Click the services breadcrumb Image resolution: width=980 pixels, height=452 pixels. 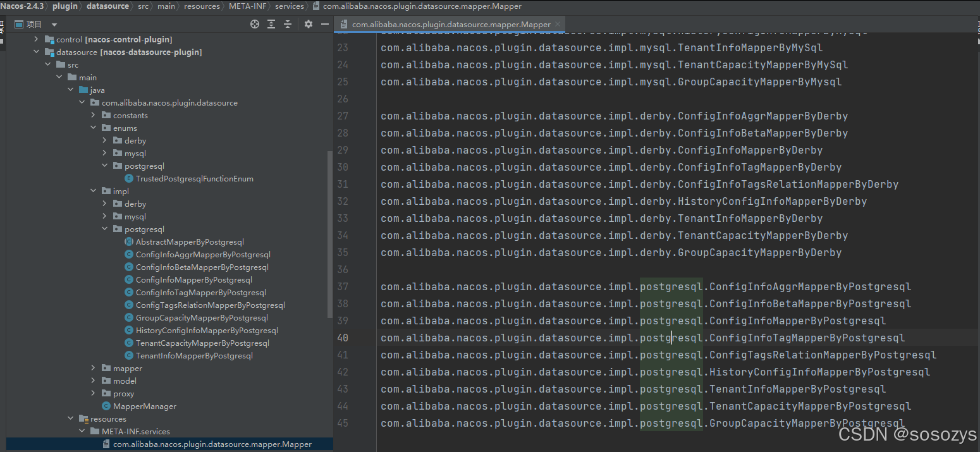[290, 6]
